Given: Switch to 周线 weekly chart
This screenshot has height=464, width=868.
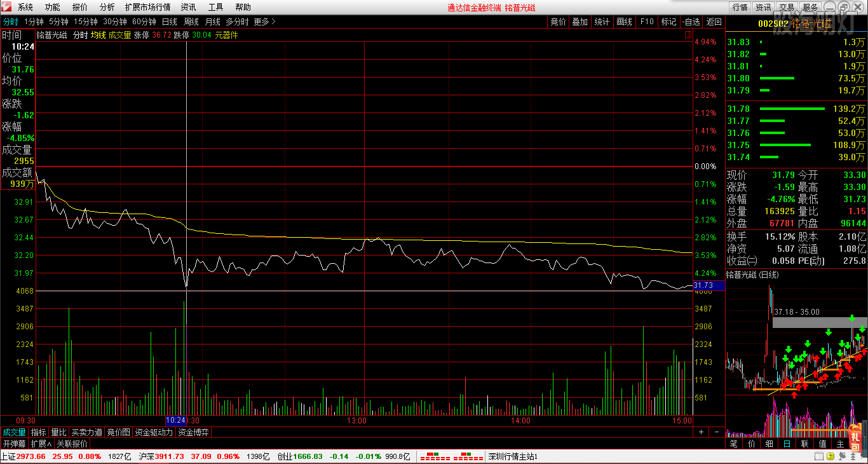Looking at the screenshot, I should pyautogui.click(x=191, y=22).
